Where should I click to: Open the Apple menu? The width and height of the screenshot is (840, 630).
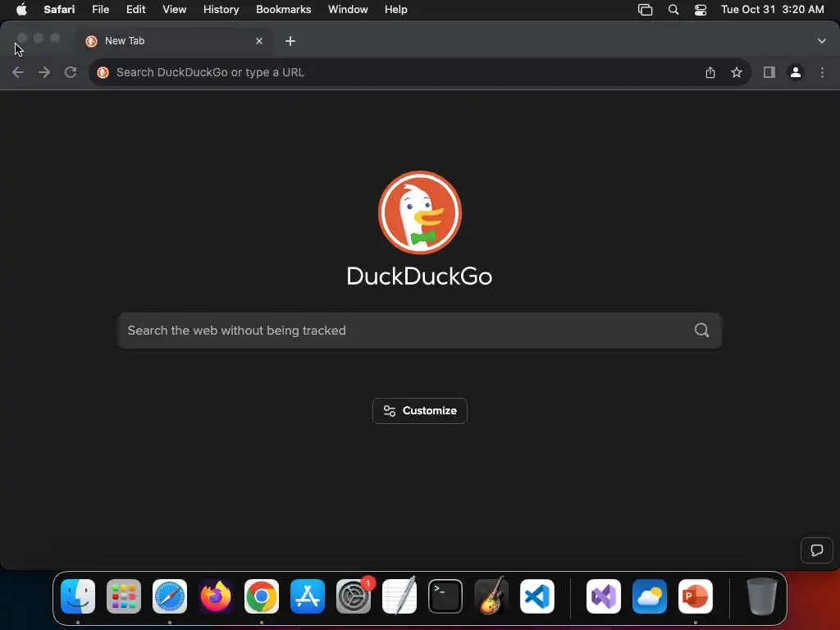pyautogui.click(x=21, y=10)
